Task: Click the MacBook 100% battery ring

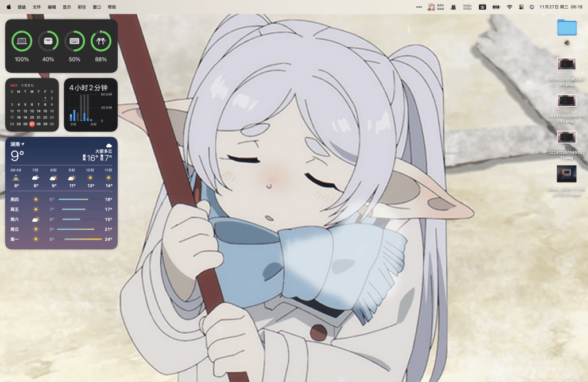Action: (22, 41)
